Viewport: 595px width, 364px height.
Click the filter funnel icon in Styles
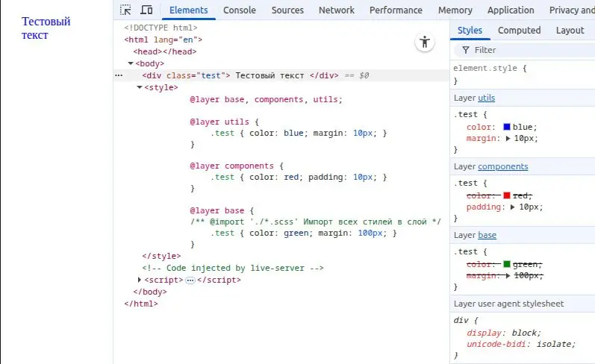click(x=466, y=50)
